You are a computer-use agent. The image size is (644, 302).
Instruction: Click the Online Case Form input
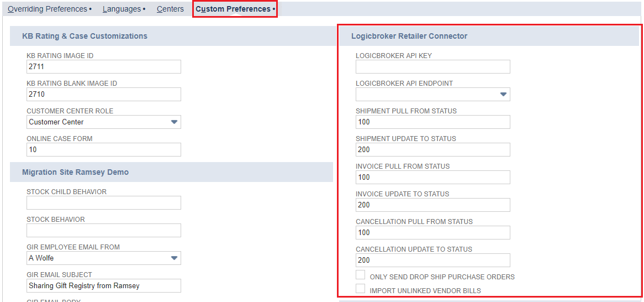click(x=104, y=150)
